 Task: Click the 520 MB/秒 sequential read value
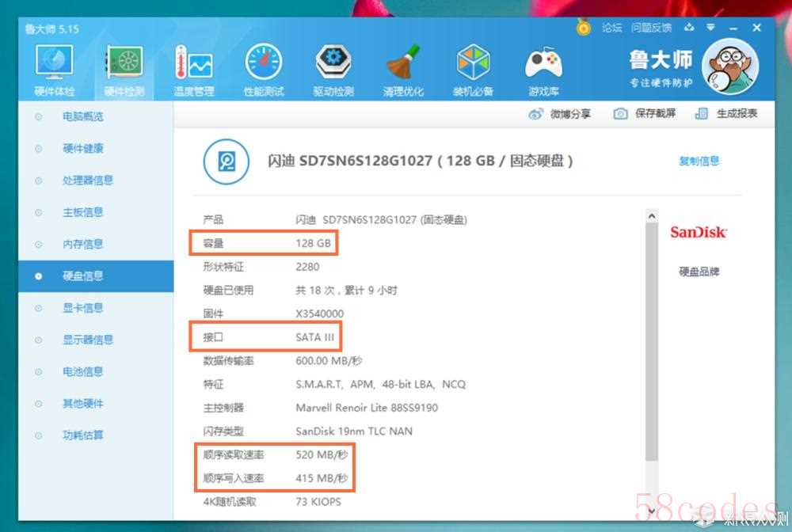click(322, 454)
